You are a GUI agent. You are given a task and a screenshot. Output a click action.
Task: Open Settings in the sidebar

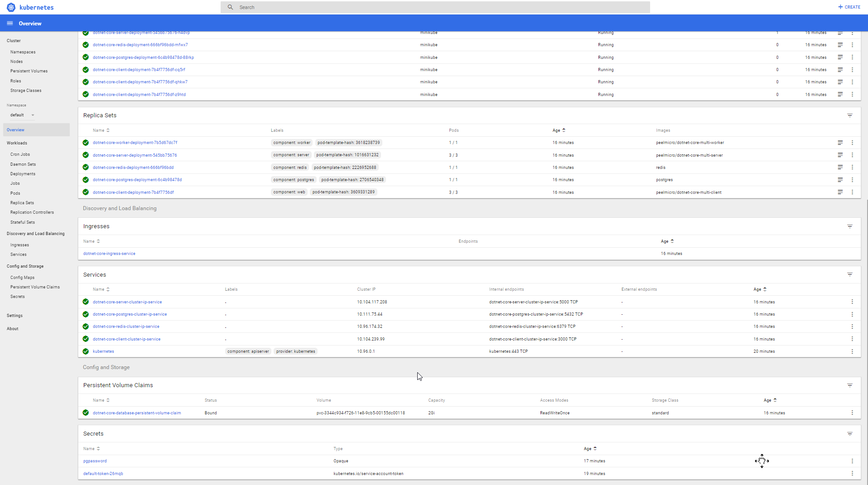[x=14, y=316]
